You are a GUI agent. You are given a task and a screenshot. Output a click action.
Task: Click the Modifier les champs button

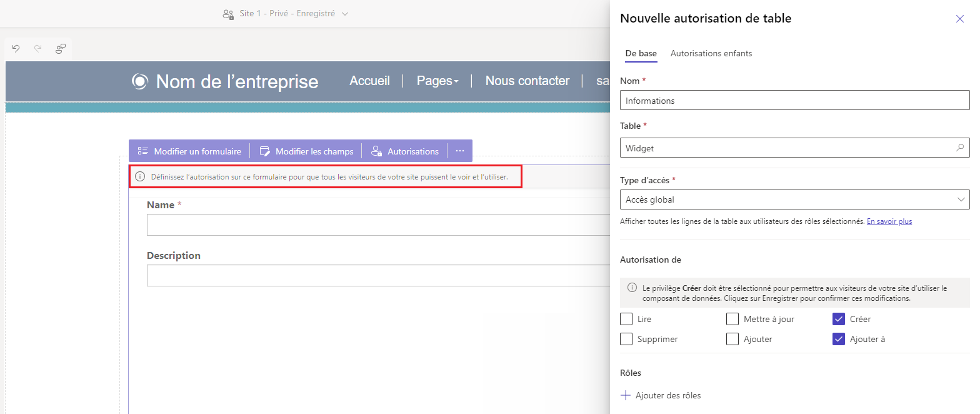[x=306, y=151]
